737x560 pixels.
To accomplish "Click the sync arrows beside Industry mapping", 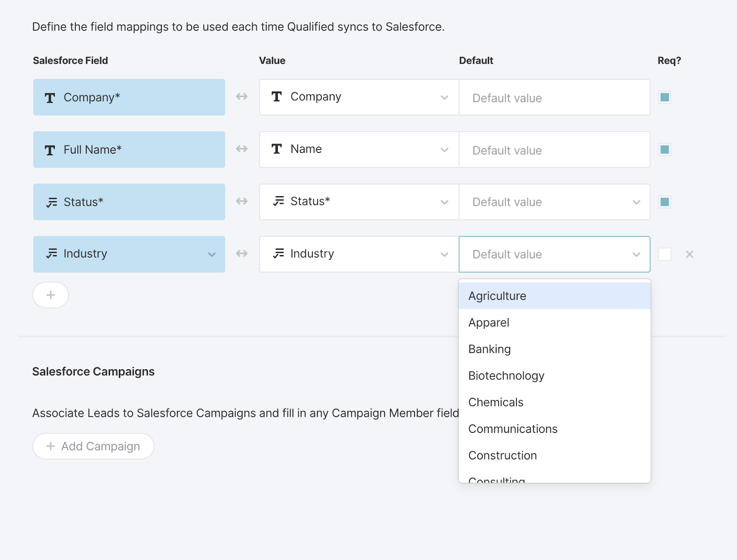I will [241, 254].
